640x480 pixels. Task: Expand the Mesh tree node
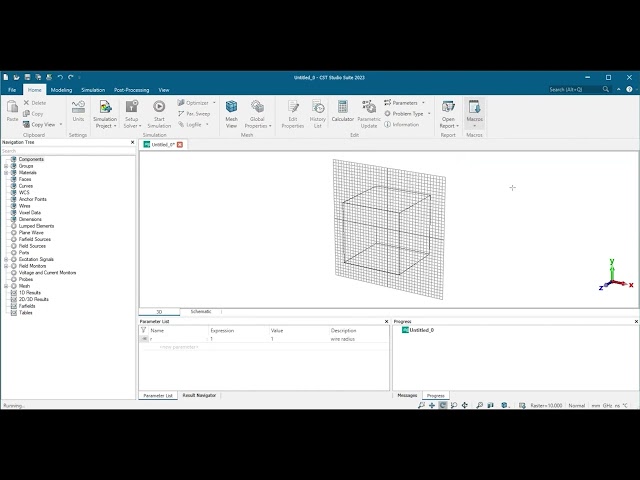pos(6,286)
